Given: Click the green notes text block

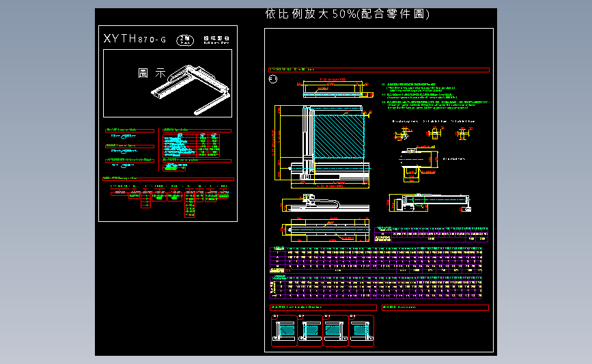Looking at the screenshot, I should (x=436, y=96).
